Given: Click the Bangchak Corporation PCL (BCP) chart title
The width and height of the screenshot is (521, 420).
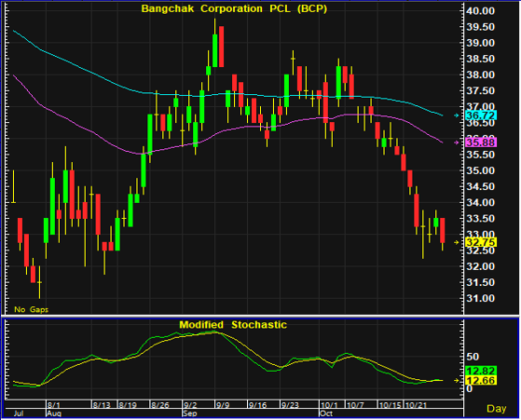Looking at the screenshot, I should pos(234,8).
